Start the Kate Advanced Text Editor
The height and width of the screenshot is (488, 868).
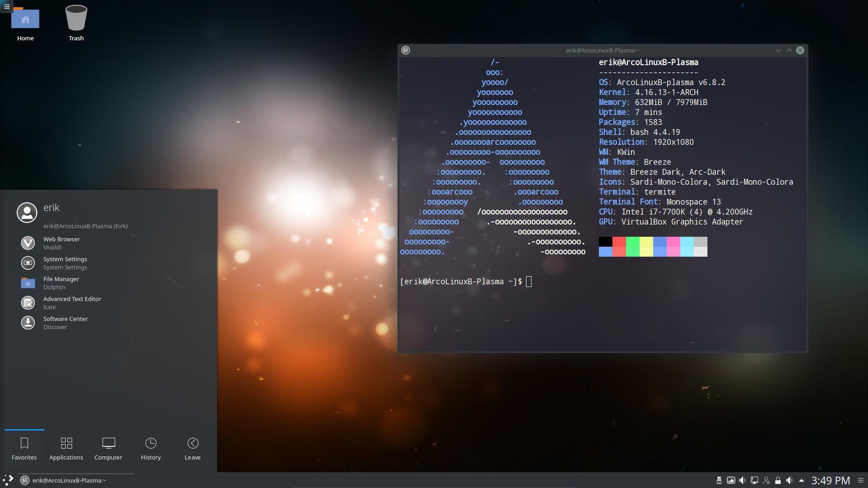(x=109, y=303)
